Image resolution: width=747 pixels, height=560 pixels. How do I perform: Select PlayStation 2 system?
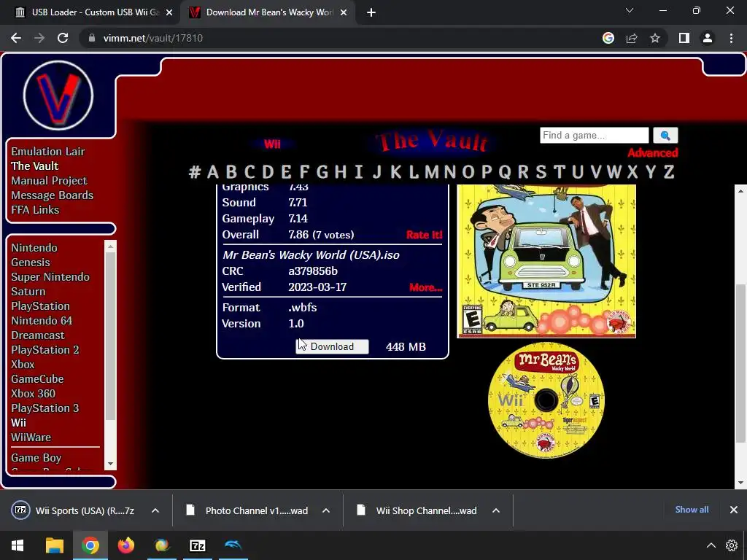point(44,350)
